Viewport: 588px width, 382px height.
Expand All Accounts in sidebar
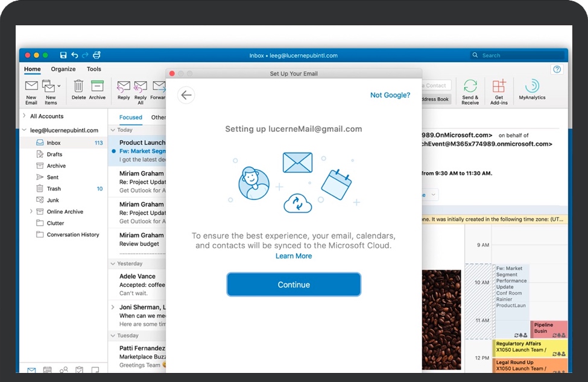24,116
